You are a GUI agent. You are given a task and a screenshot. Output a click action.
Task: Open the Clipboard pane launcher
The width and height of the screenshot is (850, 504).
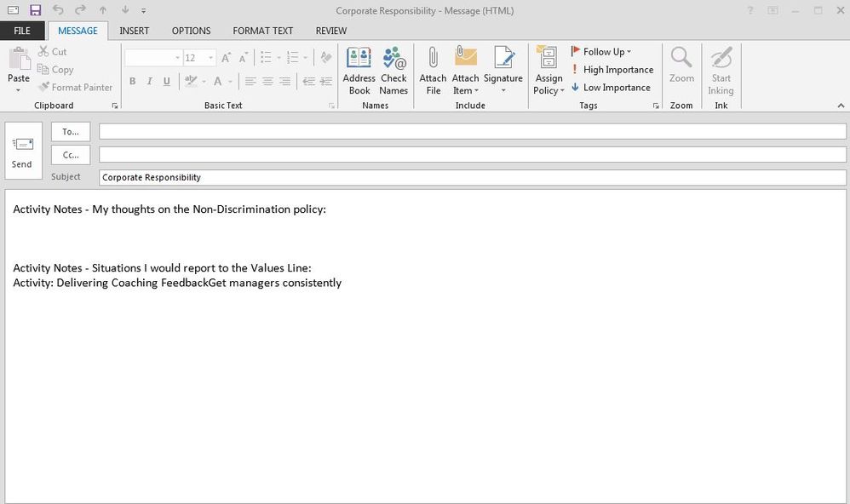click(x=115, y=106)
